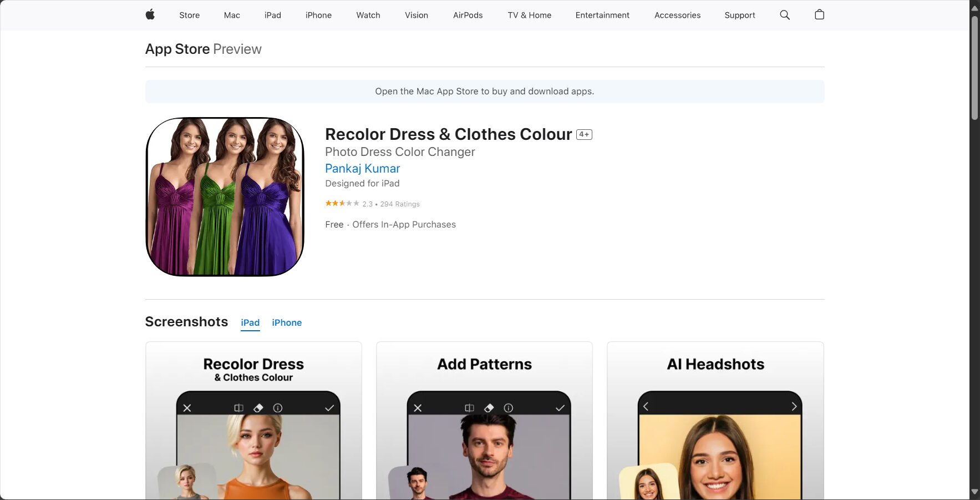Viewport: 980px width, 500px height.
Task: View the Recolor Dress screenshot
Action: (253, 421)
